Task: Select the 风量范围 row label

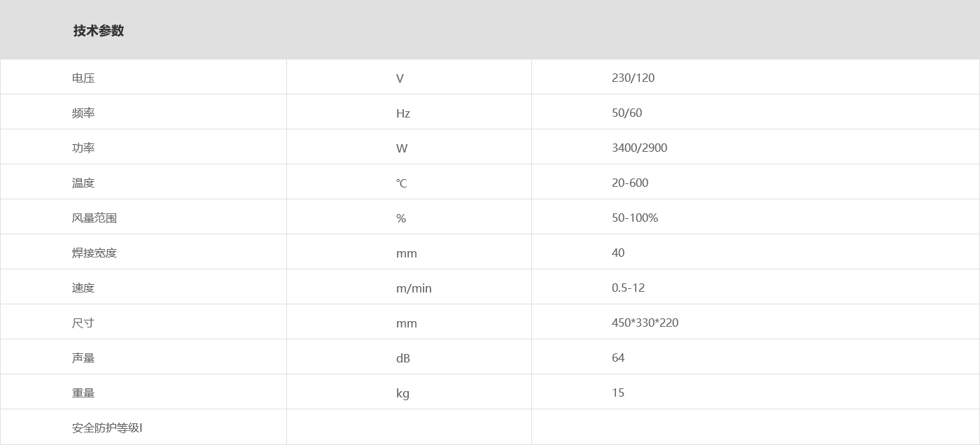Action: pyautogui.click(x=94, y=218)
